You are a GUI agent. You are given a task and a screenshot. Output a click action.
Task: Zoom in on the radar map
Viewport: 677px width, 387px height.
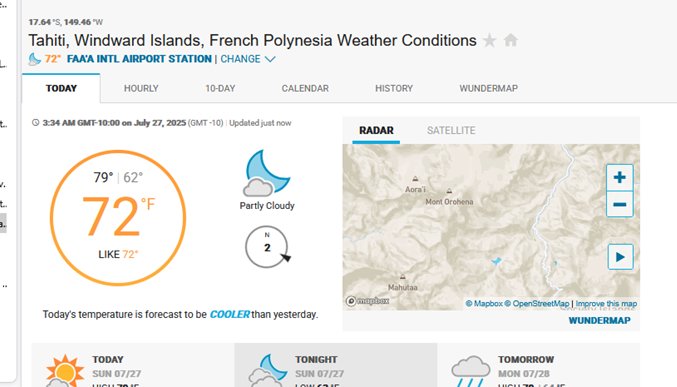pyautogui.click(x=620, y=177)
